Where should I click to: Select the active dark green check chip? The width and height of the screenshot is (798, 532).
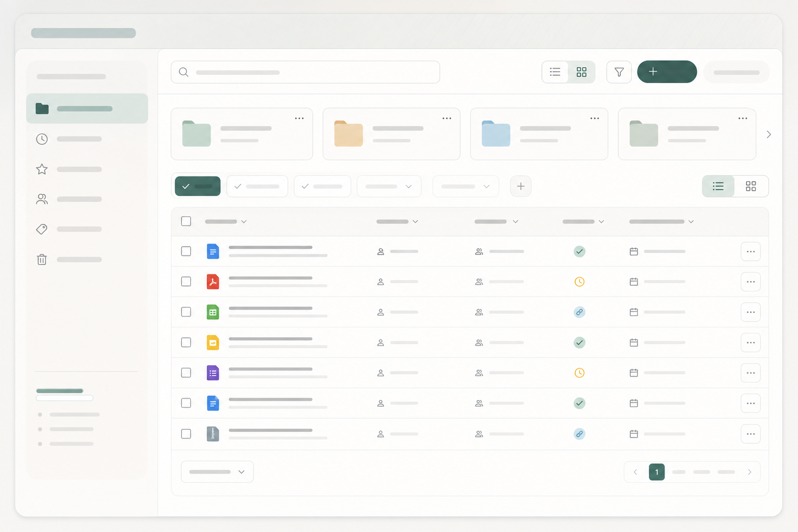(x=197, y=186)
